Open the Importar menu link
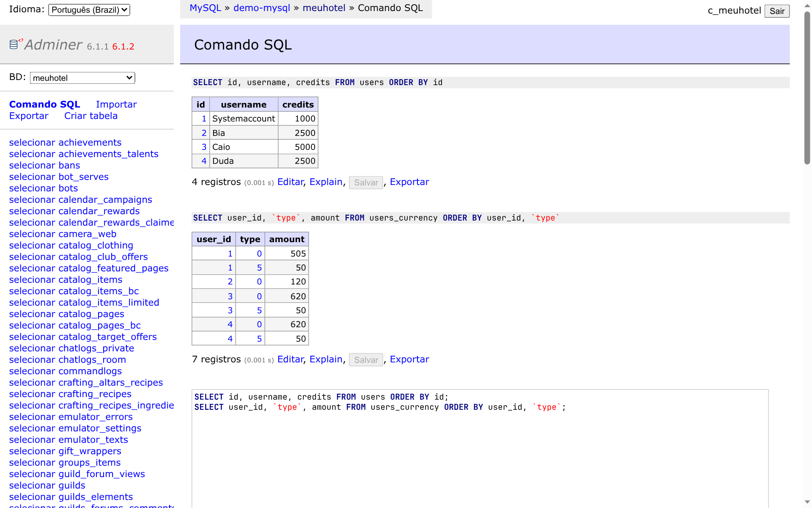The height and width of the screenshot is (508, 812). click(x=116, y=104)
